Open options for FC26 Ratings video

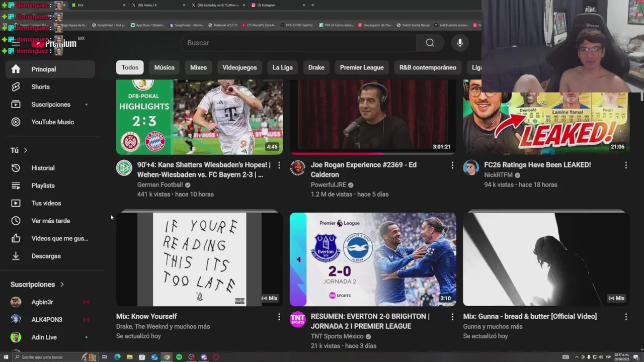point(626,165)
